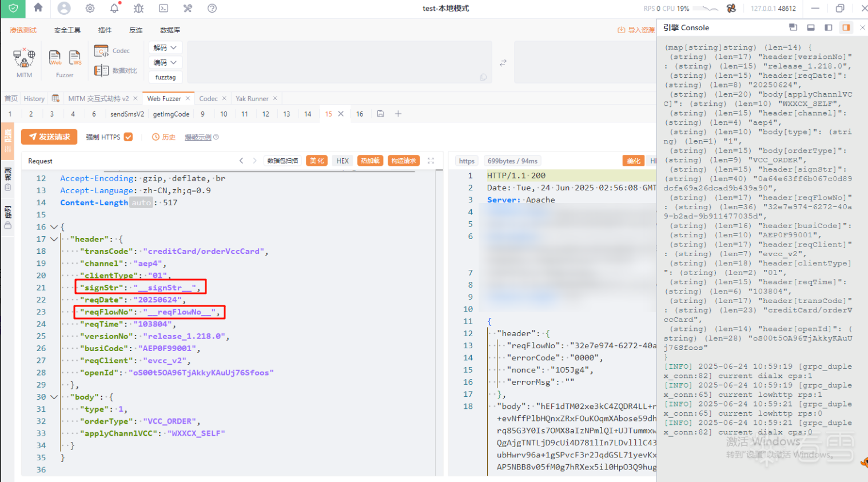The image size is (868, 482).
Task: Dock the Console to the bottom
Action: 810,27
